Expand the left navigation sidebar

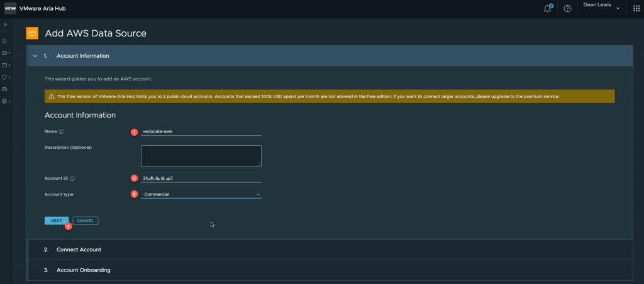[5, 25]
